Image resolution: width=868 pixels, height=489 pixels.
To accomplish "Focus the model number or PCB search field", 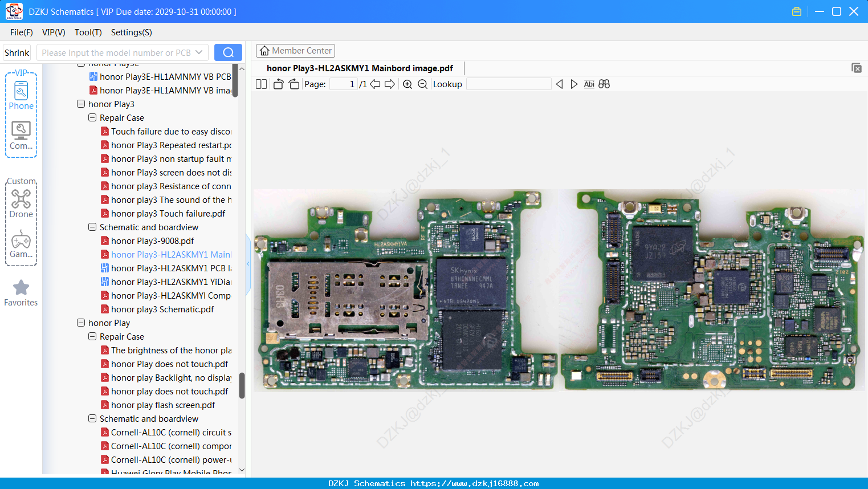I will click(x=116, y=52).
